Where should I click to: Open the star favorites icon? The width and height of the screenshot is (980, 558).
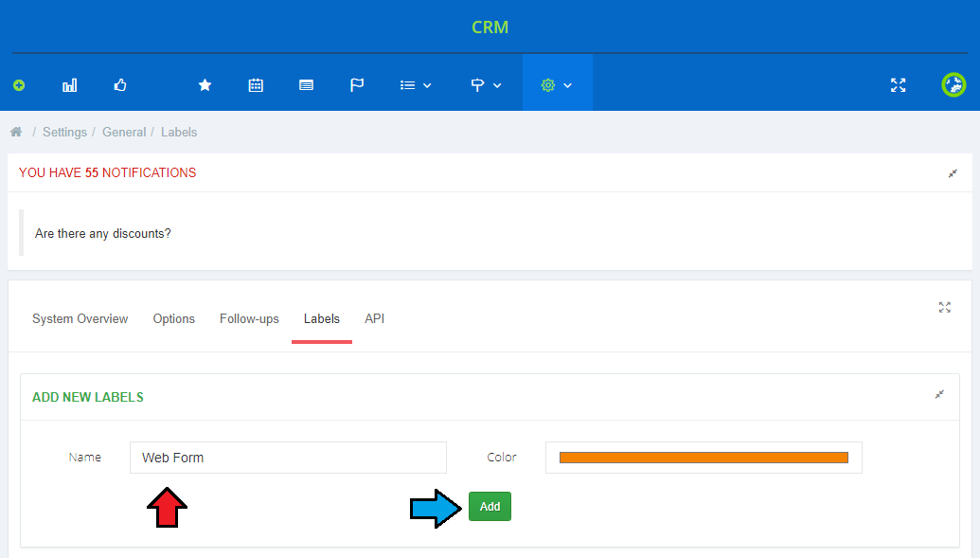tap(205, 85)
